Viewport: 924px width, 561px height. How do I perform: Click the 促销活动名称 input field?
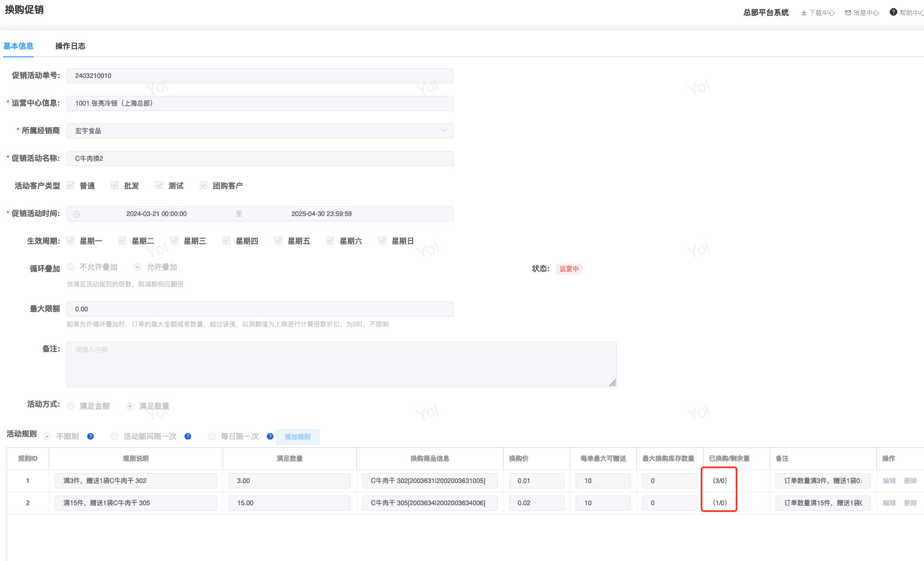pyautogui.click(x=260, y=159)
